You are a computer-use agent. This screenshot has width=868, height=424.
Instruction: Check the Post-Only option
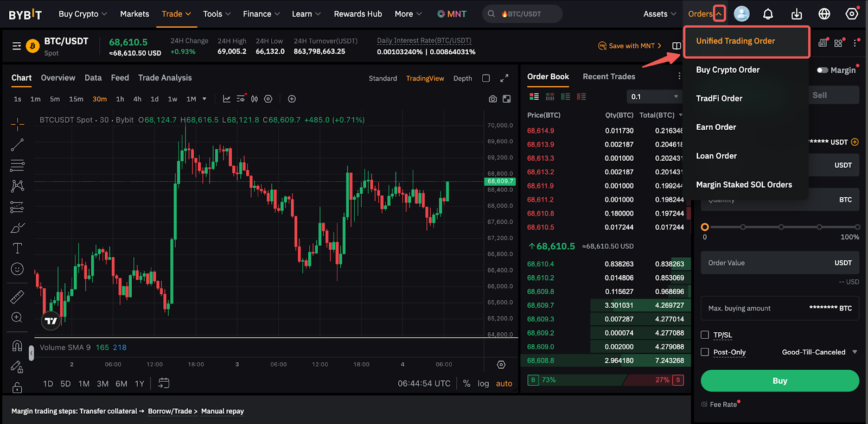point(705,352)
